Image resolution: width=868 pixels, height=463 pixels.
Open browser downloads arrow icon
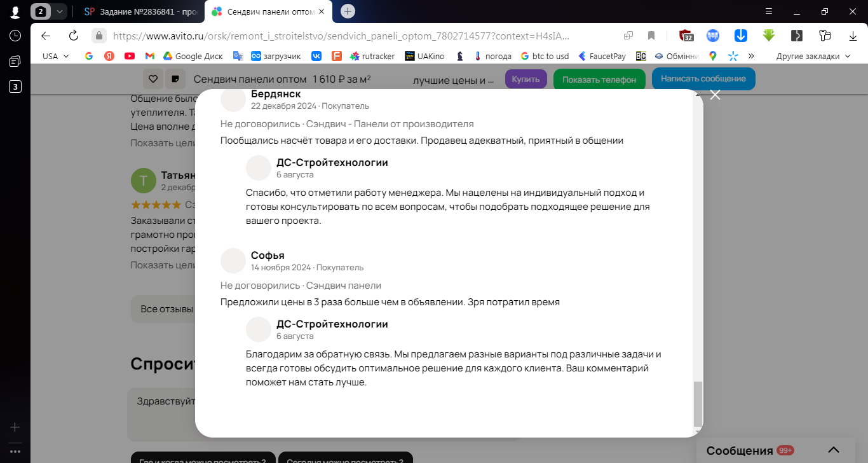click(853, 36)
